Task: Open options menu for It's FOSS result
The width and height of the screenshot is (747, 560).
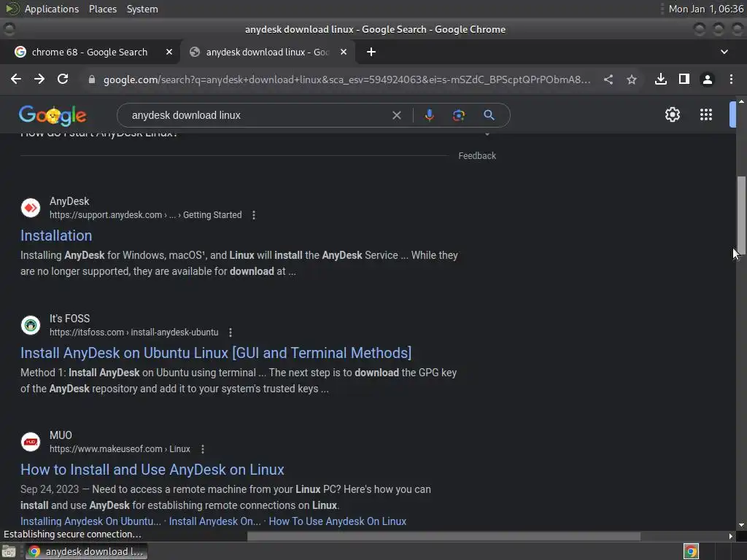Action: (231, 332)
